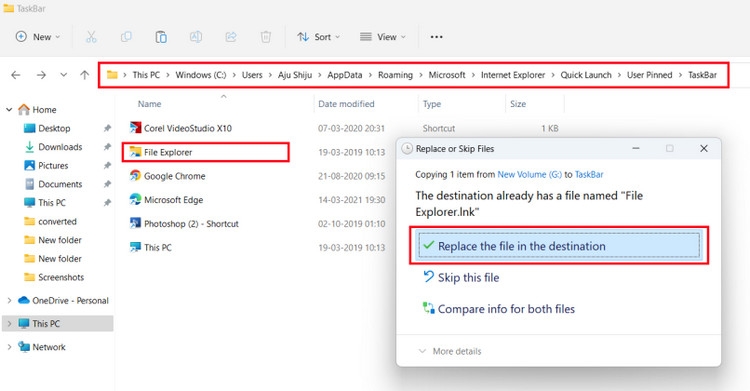Choose Skip this file
Screen dimensions: 750x391
click(461, 278)
